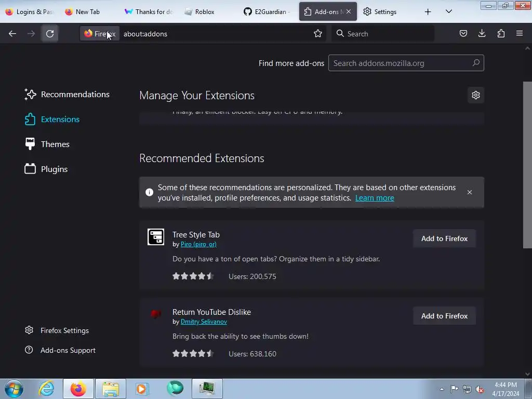Click the network tray icon
532x399 pixels.
tap(467, 389)
